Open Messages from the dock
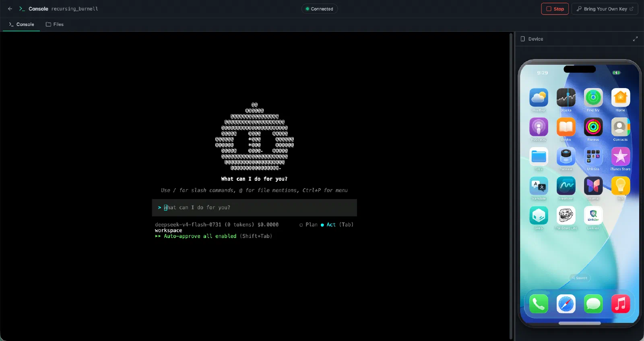This screenshot has width=644, height=341. click(x=593, y=304)
